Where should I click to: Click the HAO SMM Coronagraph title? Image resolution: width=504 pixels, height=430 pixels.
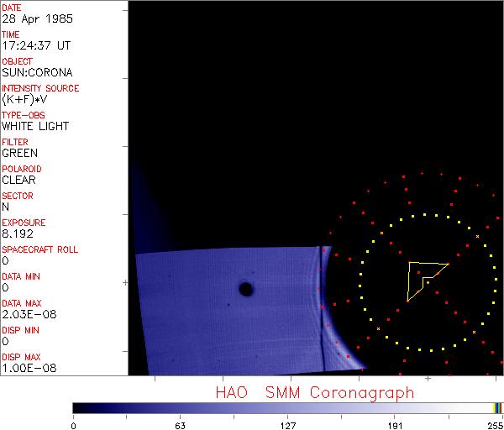pos(315,392)
